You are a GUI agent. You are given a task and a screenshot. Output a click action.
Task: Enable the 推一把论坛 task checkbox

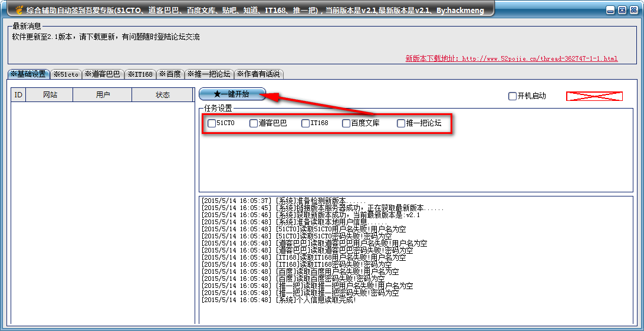401,123
